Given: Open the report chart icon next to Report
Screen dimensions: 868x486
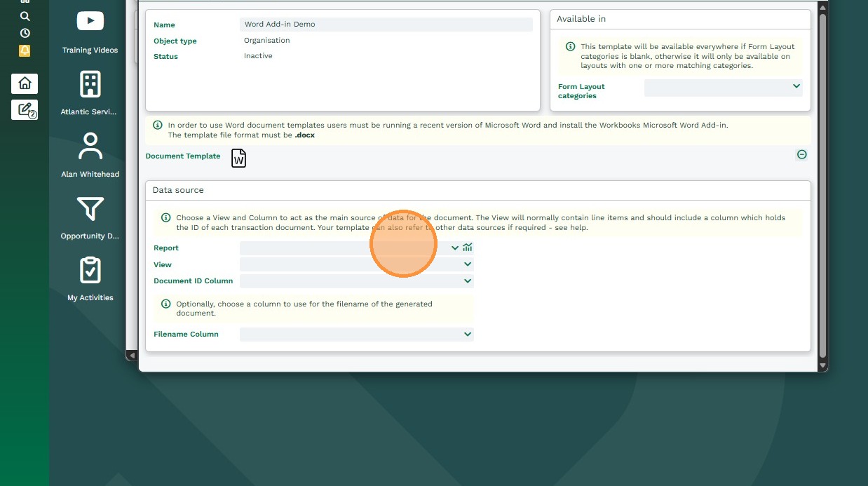Looking at the screenshot, I should click(x=468, y=248).
